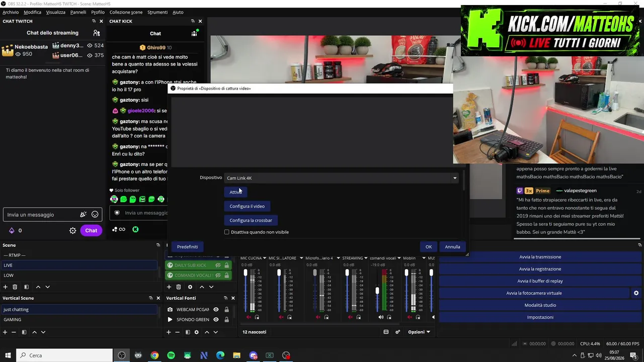
Task: Toggle monitoring headphones for MIC CUCINA
Action: click(x=257, y=317)
